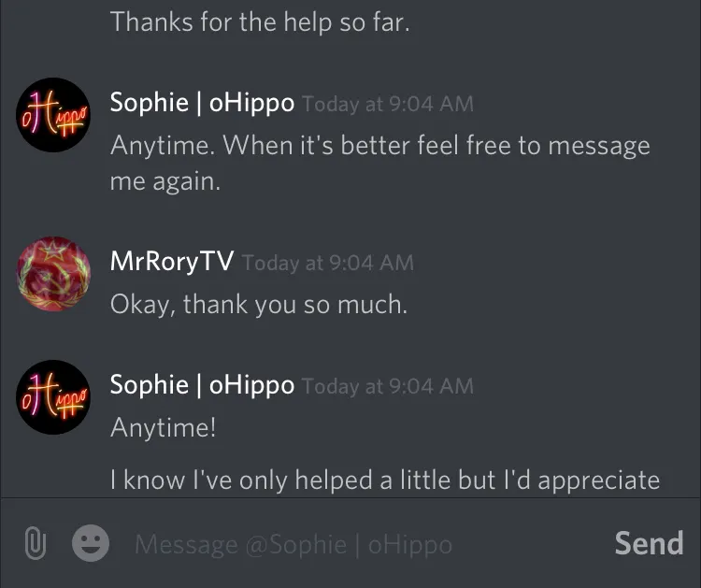
Task: Open MrRoryTV's red emblem avatar
Action: click(x=53, y=274)
